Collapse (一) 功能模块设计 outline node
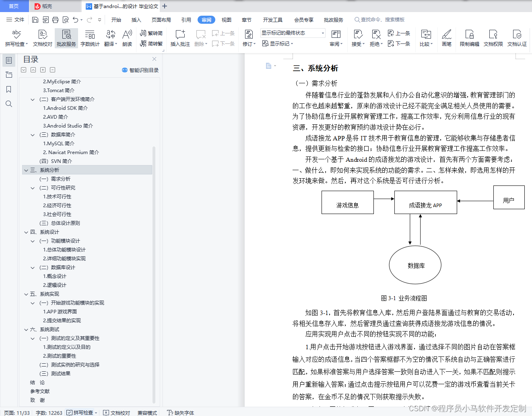 click(x=33, y=241)
